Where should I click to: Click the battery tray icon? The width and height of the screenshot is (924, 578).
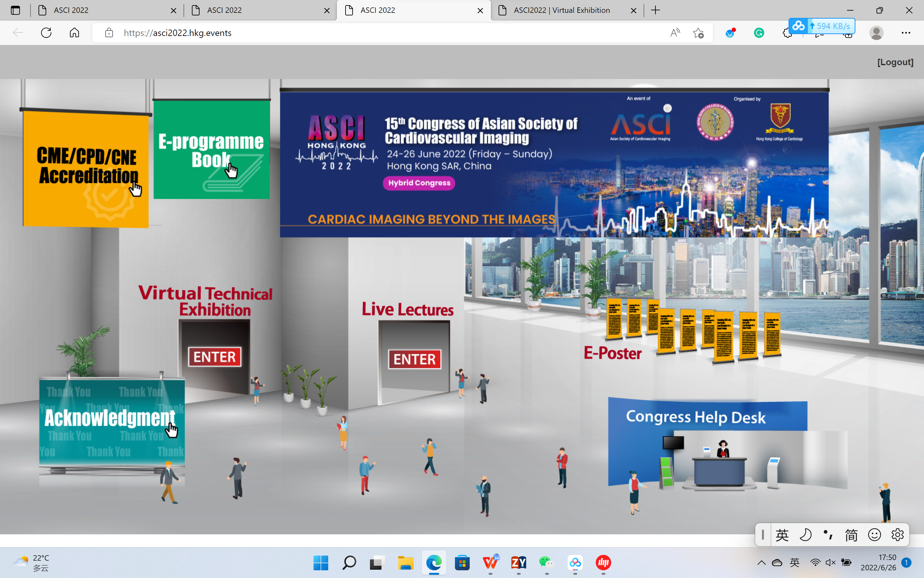tap(846, 562)
